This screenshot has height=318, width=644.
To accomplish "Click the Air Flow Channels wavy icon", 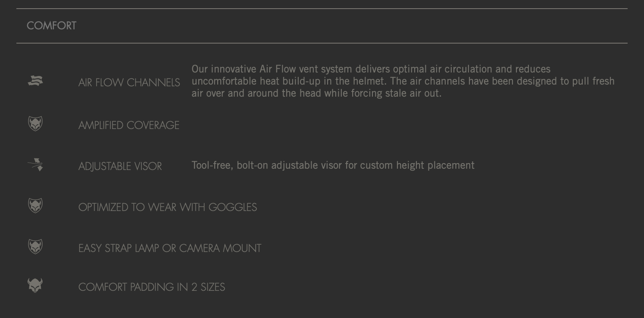I will (35, 81).
